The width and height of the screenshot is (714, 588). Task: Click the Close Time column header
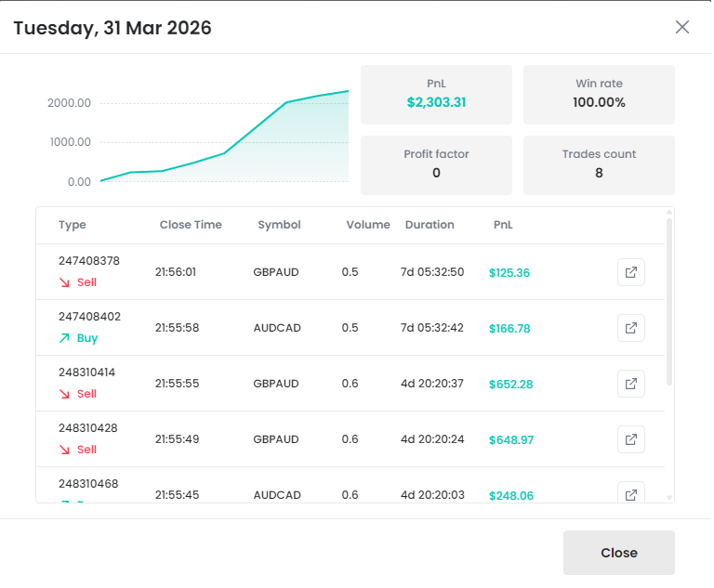pos(191,225)
